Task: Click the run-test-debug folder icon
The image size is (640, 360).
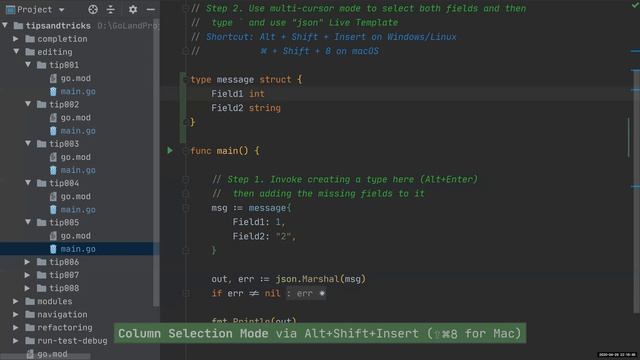Action: point(30,340)
